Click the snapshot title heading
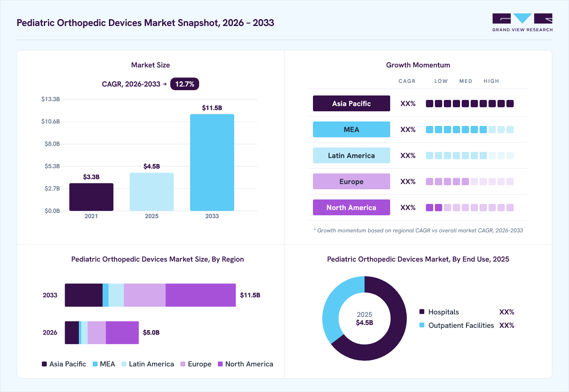Image resolution: width=569 pixels, height=392 pixels. click(146, 23)
